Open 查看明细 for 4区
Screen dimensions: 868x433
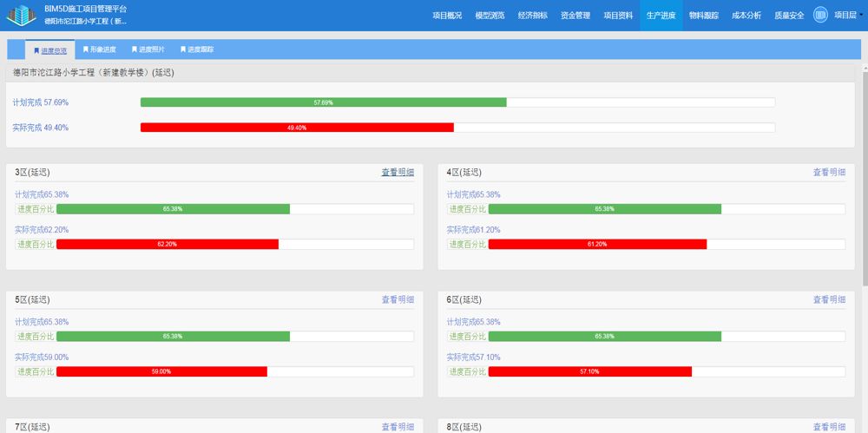(x=829, y=172)
